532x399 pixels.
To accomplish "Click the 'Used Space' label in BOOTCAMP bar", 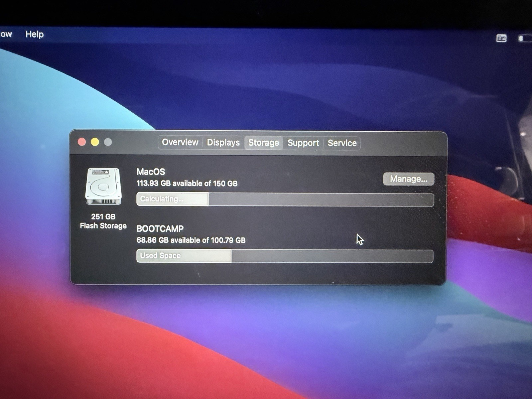I will coord(160,255).
